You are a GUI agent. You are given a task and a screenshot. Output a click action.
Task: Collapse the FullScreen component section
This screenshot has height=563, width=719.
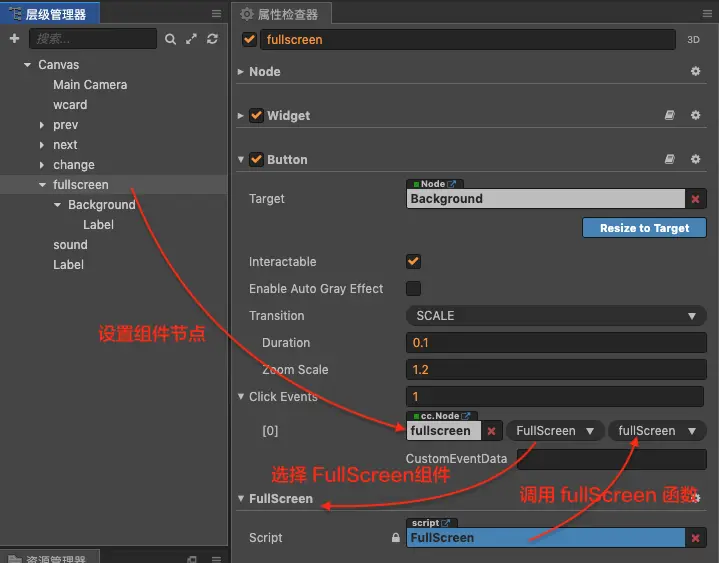pyautogui.click(x=241, y=498)
